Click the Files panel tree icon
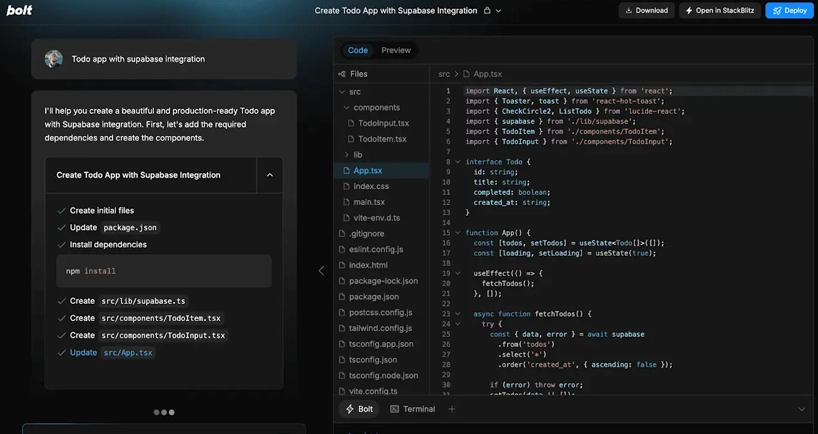Viewport: 818px width, 434px height. (342, 74)
